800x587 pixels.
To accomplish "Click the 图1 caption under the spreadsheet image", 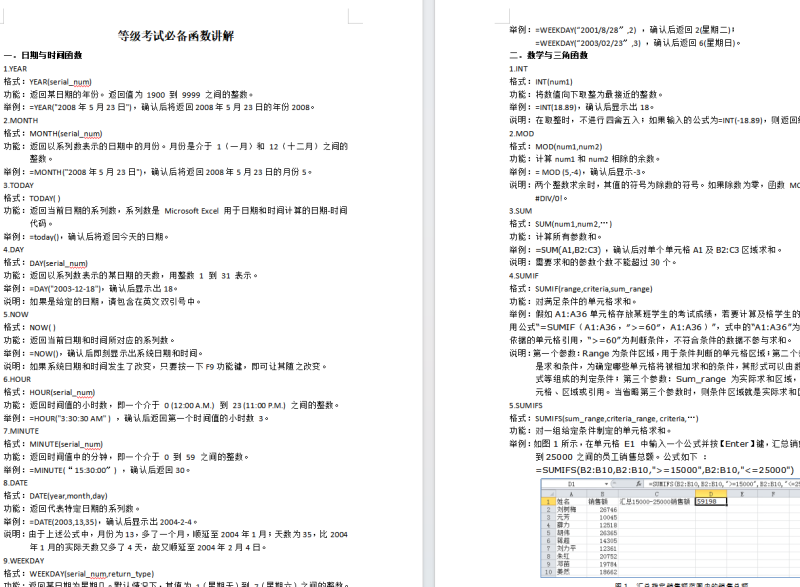I will [x=638, y=583].
